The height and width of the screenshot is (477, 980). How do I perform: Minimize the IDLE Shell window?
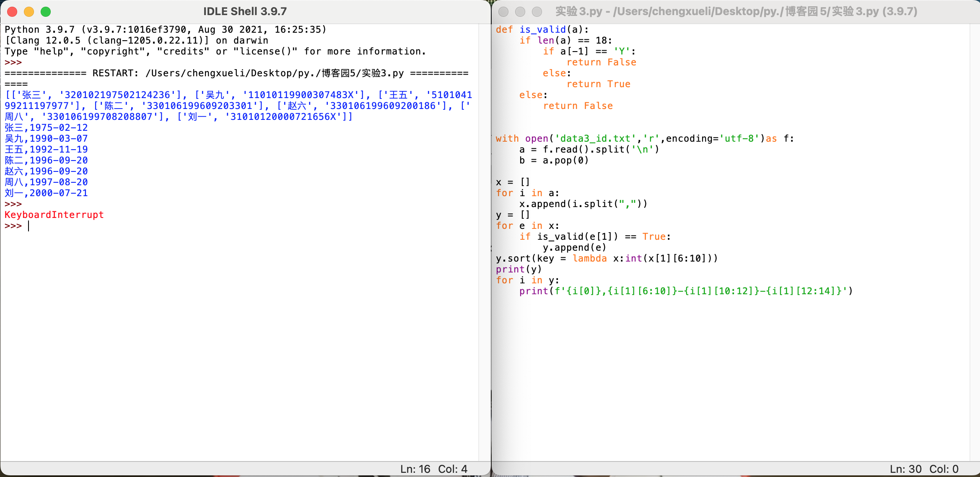pos(29,12)
